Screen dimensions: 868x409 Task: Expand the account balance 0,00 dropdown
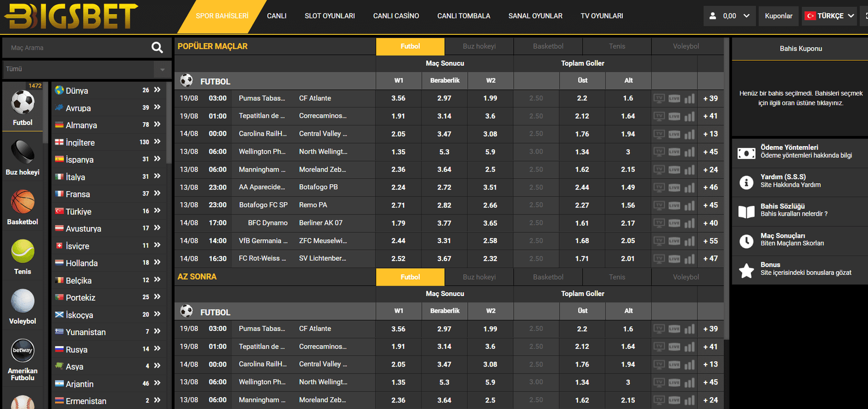point(730,16)
